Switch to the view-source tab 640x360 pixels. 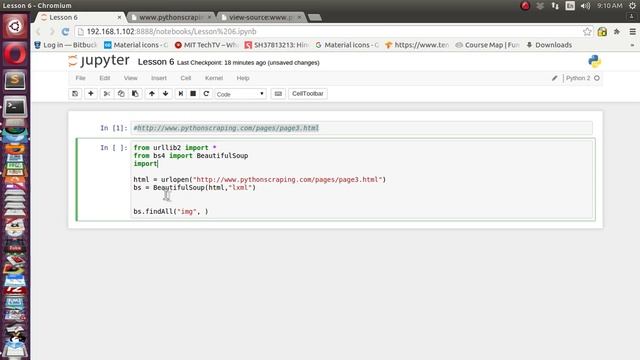[x=260, y=17]
